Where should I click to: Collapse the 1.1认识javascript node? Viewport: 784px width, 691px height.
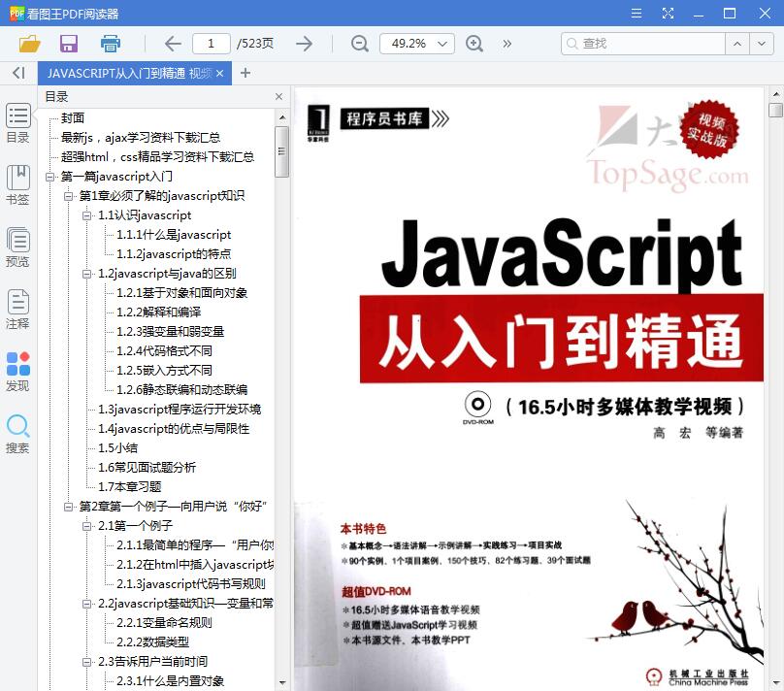(x=86, y=215)
